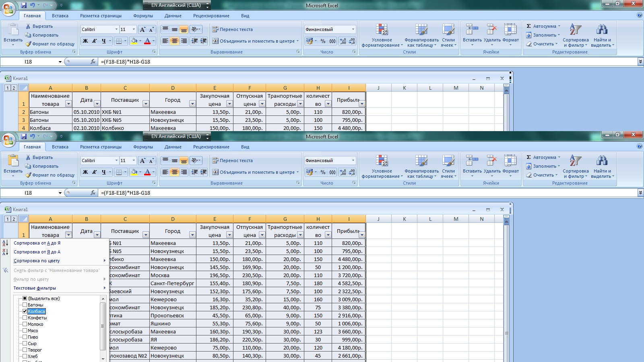Click Очистить (Clear) in the lower Excel window
Image resolution: width=644 pixels, height=362 pixels.
541,175
